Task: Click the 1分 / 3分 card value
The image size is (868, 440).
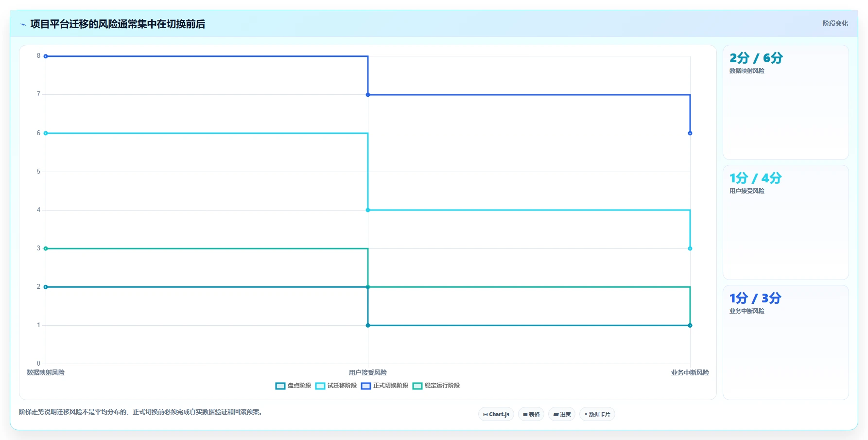Action: [x=755, y=299]
